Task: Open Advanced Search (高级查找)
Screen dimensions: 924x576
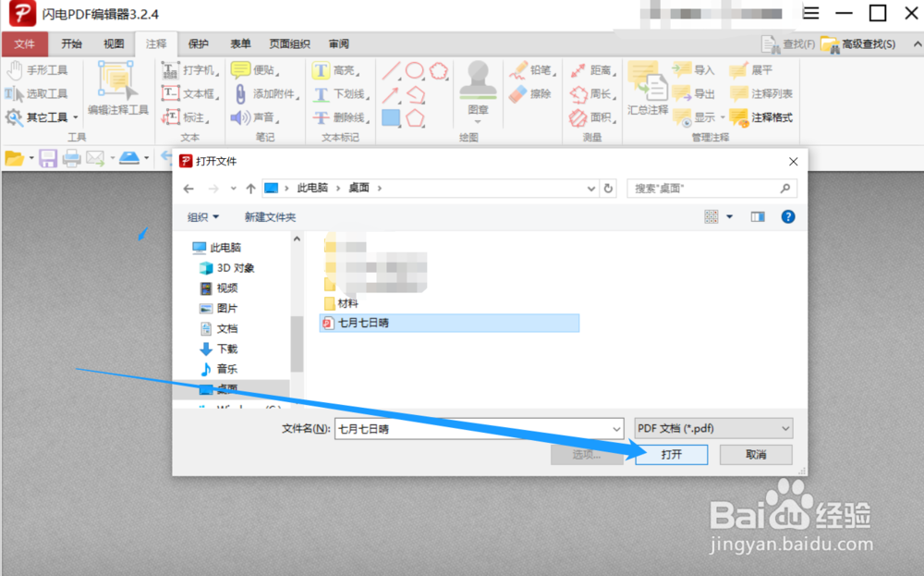Action: (x=858, y=44)
